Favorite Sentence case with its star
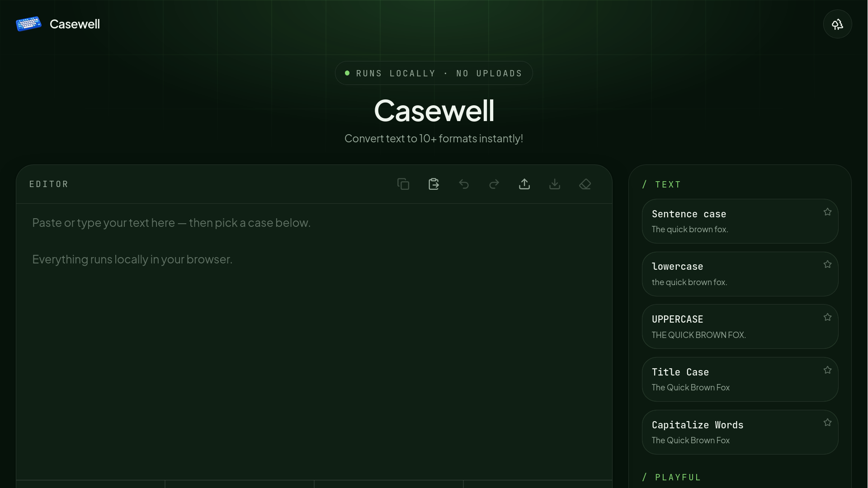 coord(827,212)
